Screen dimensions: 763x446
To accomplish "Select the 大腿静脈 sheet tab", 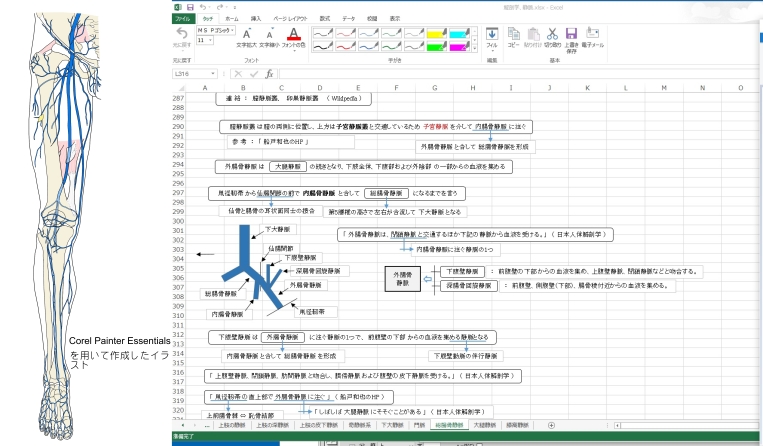I will [485, 425].
